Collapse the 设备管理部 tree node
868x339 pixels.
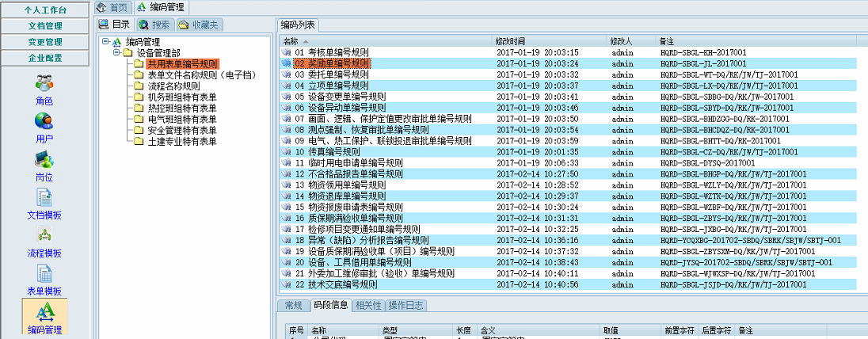tap(116, 52)
